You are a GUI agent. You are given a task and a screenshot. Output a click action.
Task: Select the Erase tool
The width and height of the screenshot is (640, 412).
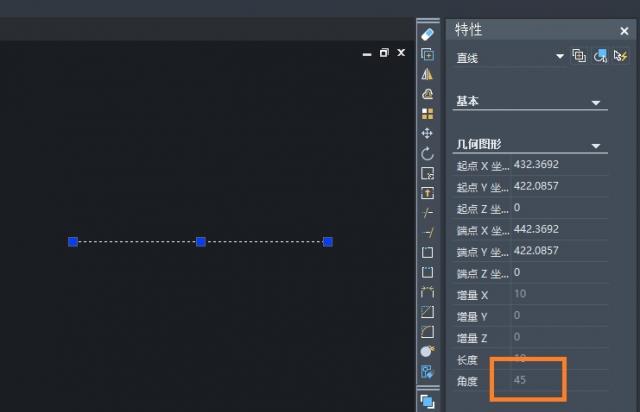[x=427, y=34]
